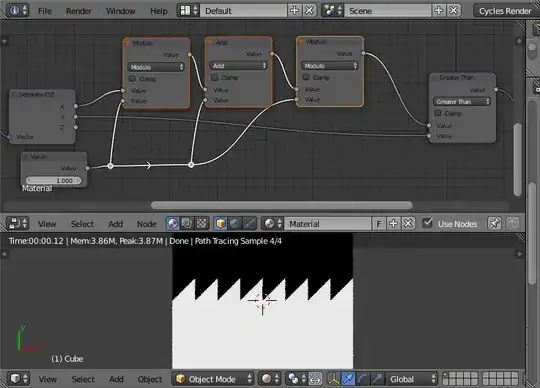The image size is (540, 388).
Task: Open the Add operation dropdown
Action: point(238,66)
